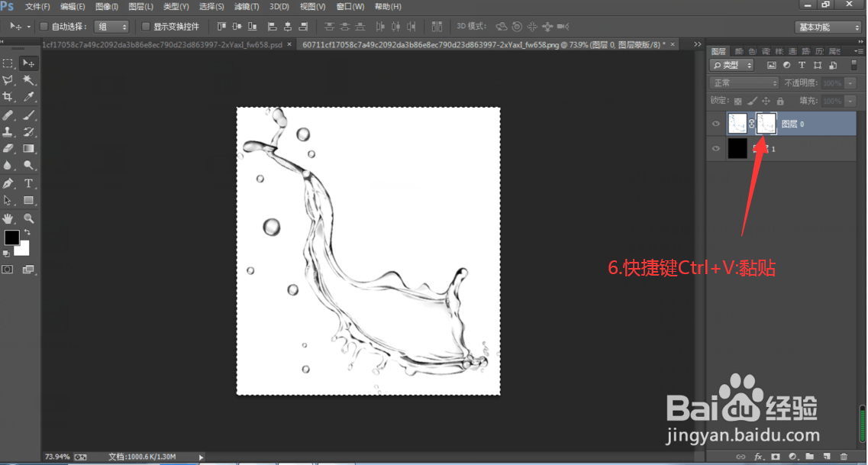Image resolution: width=868 pixels, height=465 pixels.
Task: Toggle lock transparent pixels
Action: pyautogui.click(x=738, y=102)
